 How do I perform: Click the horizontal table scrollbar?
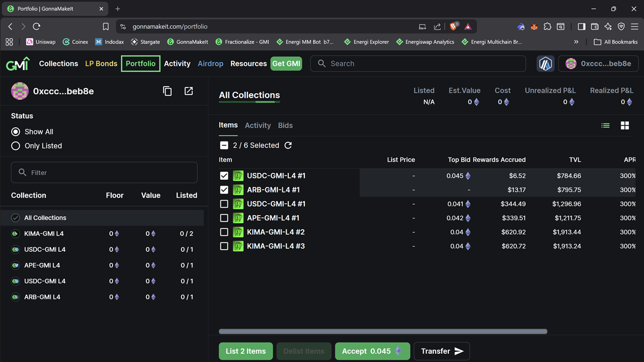[x=383, y=332]
